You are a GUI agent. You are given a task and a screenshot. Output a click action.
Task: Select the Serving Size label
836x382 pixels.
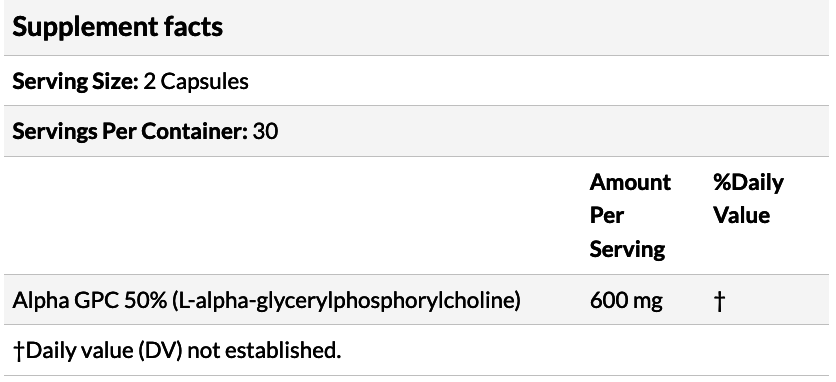(75, 82)
